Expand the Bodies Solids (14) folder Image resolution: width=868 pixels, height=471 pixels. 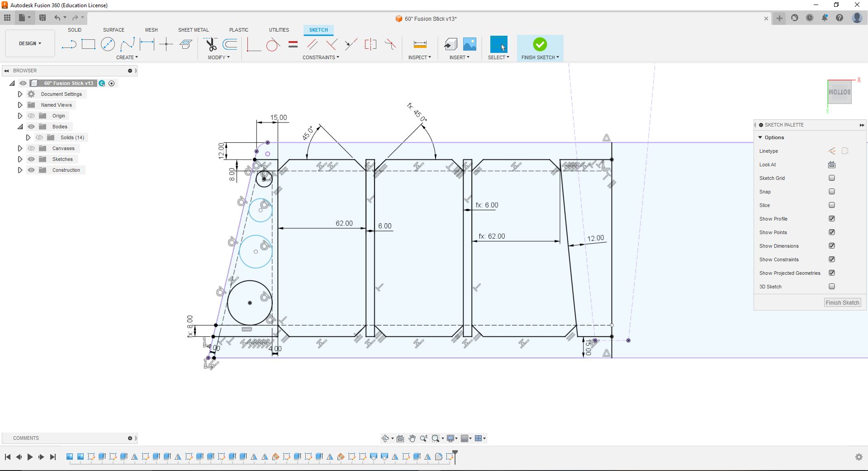[x=28, y=137]
